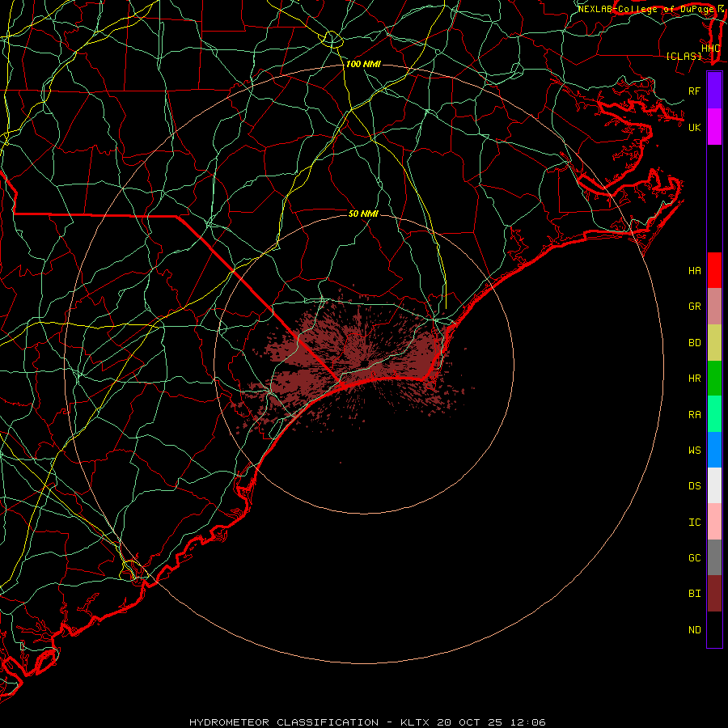Viewport: 728px width, 728px height.
Task: Click the RF purple legend swatch
Action: [x=714, y=91]
